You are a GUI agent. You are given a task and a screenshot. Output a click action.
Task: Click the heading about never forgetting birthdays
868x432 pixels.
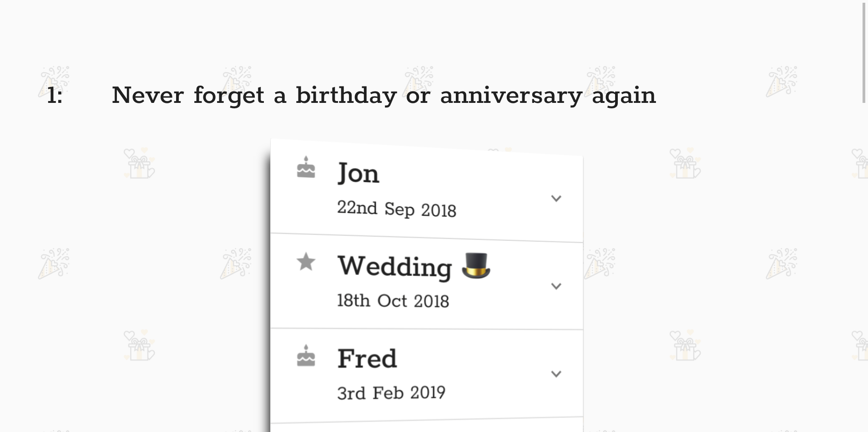384,96
